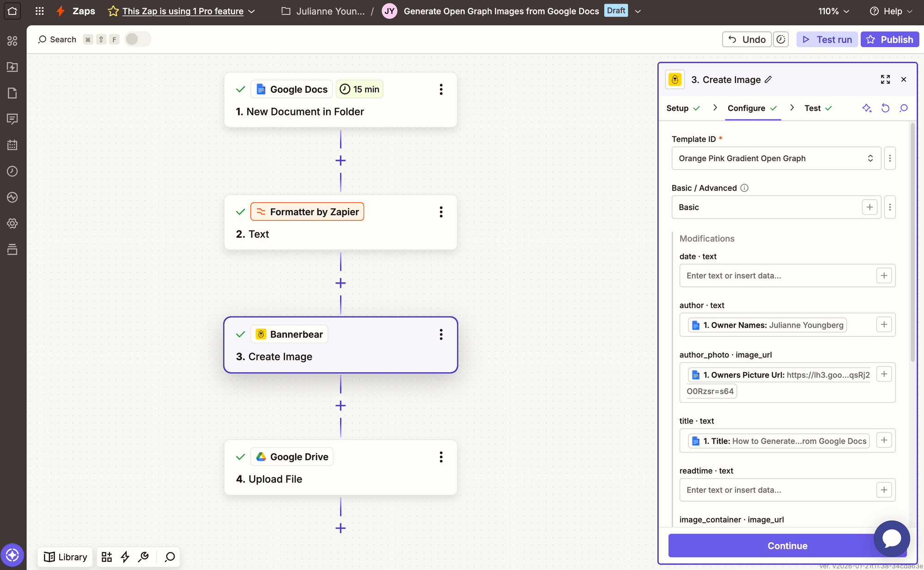The image size is (924, 570).
Task: Rename step using the pencil icon
Action: click(x=768, y=79)
